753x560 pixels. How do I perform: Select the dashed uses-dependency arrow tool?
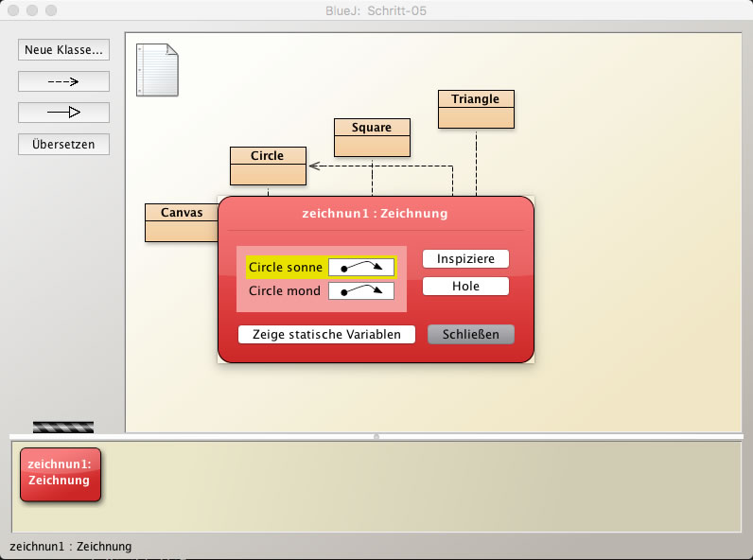[63, 81]
